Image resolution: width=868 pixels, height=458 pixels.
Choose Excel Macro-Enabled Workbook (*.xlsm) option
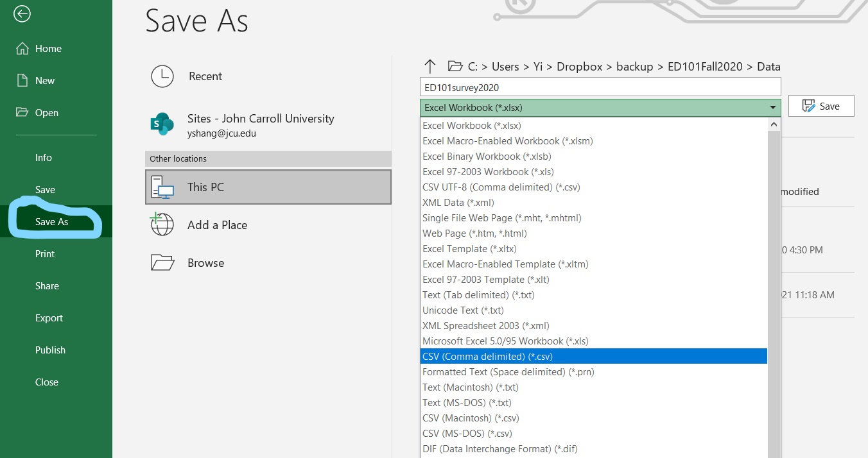tap(507, 141)
